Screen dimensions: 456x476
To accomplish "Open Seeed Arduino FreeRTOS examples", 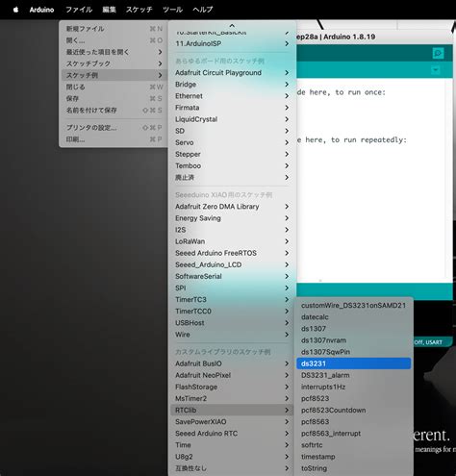I will pyautogui.click(x=232, y=253).
